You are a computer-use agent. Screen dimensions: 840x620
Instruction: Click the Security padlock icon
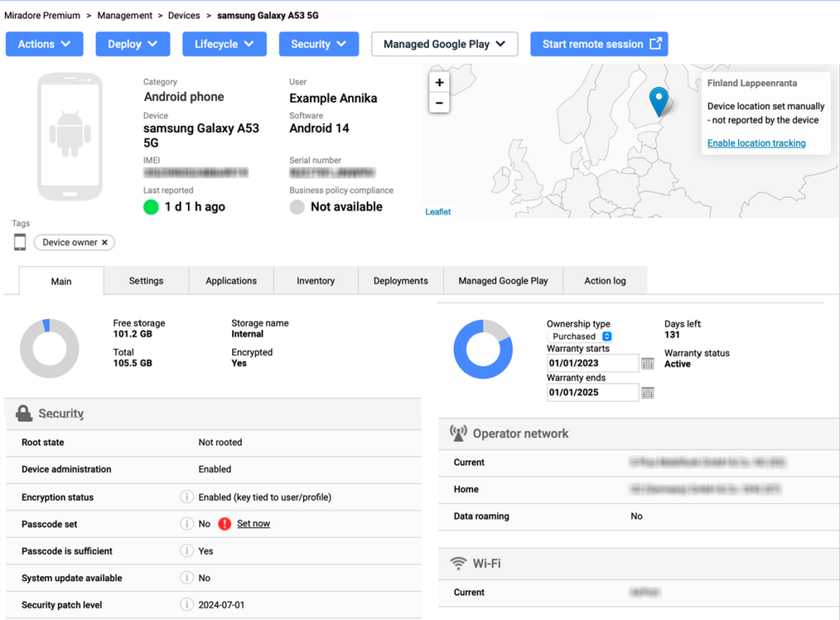[x=24, y=413]
